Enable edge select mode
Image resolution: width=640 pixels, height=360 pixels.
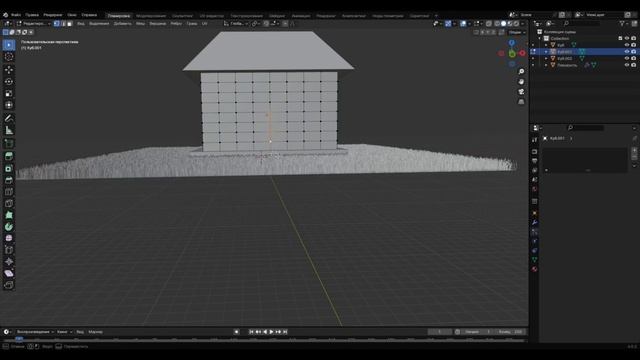[x=63, y=24]
